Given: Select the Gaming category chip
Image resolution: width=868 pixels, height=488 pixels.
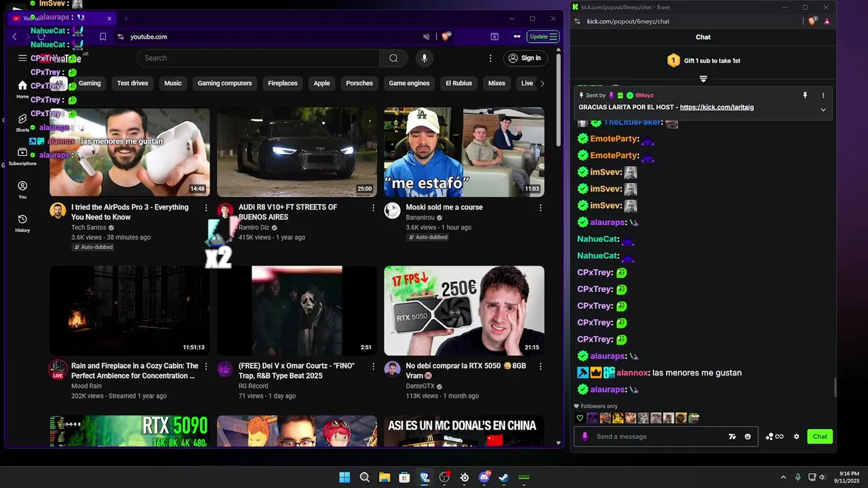Looking at the screenshot, I should tap(90, 83).
